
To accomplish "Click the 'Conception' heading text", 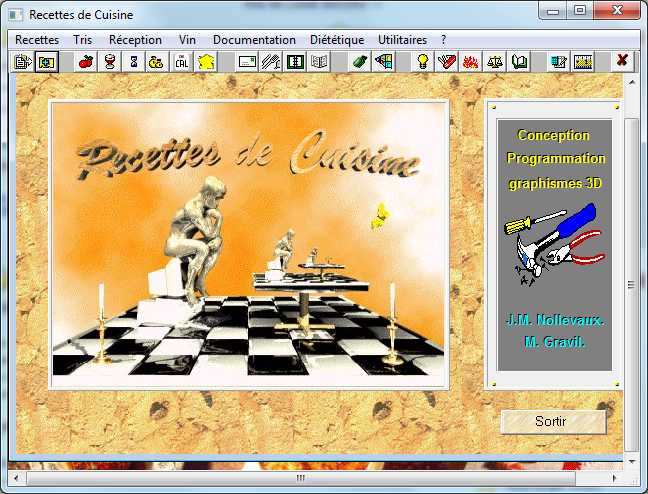I will pos(553,135).
